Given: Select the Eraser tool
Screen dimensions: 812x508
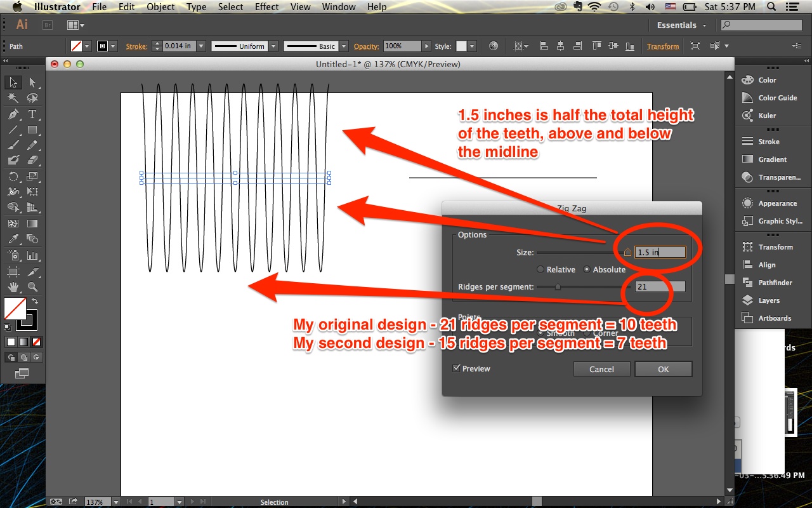Looking at the screenshot, I should click(x=32, y=161).
